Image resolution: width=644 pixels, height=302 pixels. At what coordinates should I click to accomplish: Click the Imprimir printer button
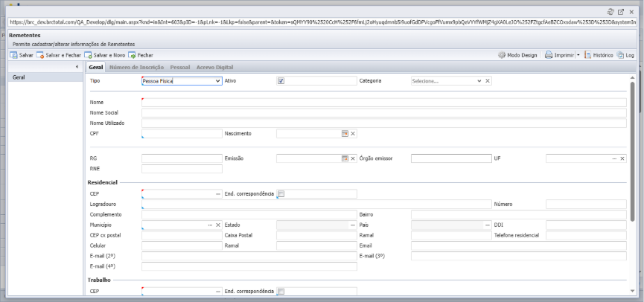click(x=559, y=55)
